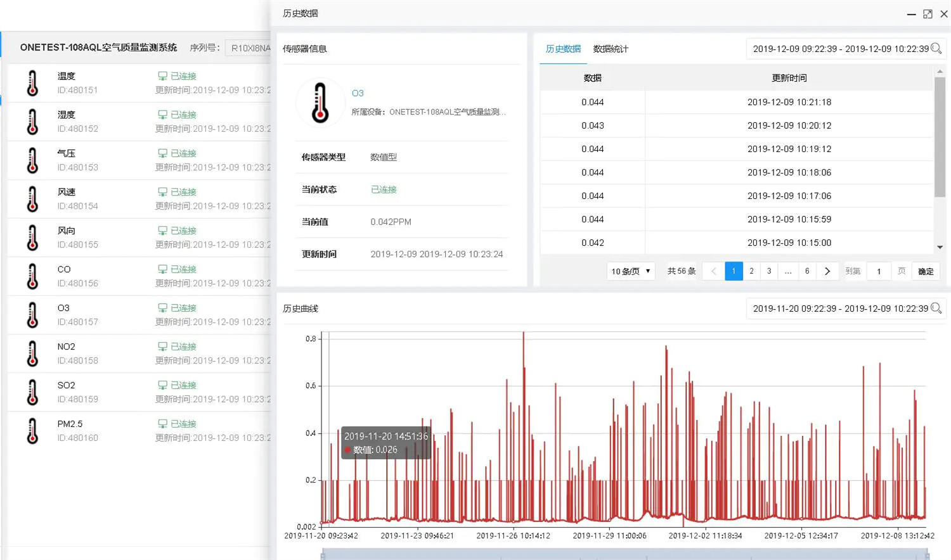Viewport: 951px width, 560px height.
Task: Expand hidden pages with the ellipsis button
Action: pos(788,271)
